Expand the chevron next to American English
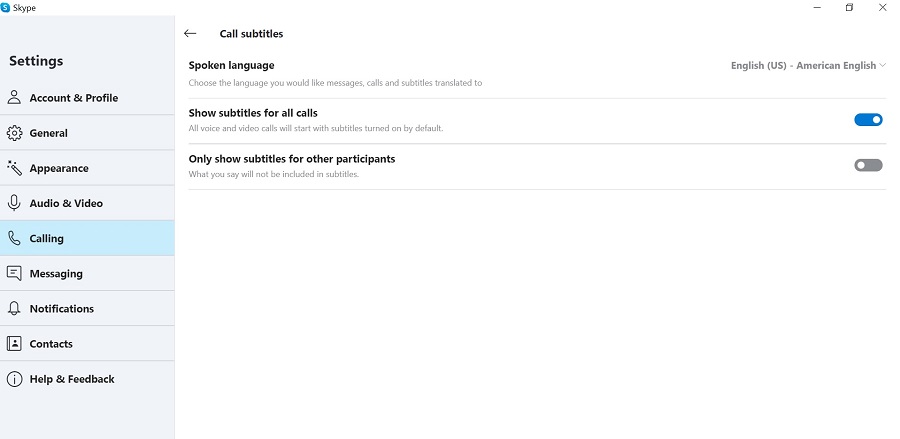 tap(882, 65)
